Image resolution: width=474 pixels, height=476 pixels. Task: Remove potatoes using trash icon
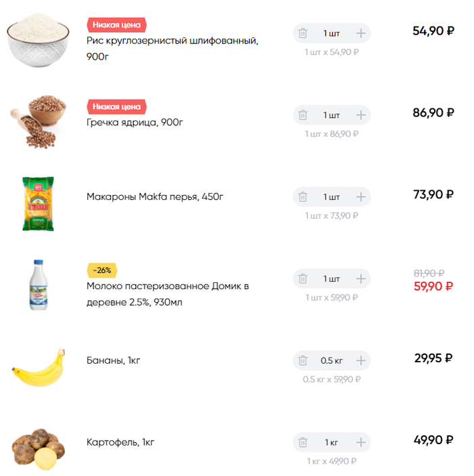[x=303, y=443]
